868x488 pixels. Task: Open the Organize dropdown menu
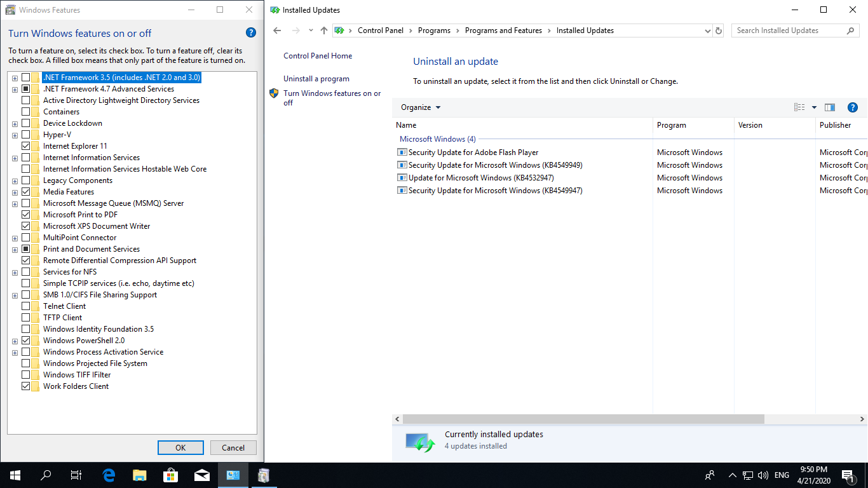click(421, 107)
